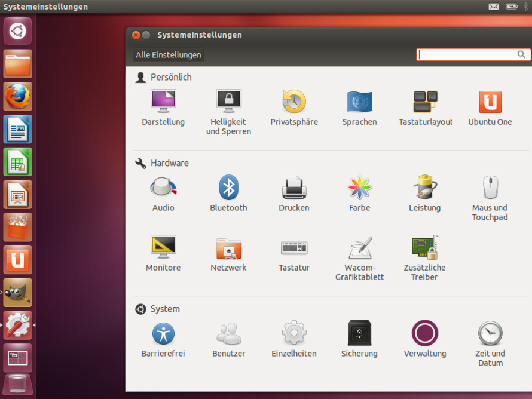Open Zusätzliche Treiber driver settings
This screenshot has width=532, height=399.
pos(425,258)
